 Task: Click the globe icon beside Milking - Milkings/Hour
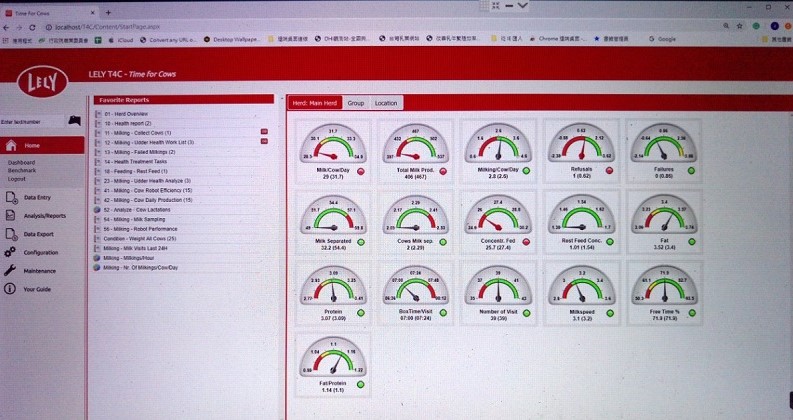click(97, 258)
